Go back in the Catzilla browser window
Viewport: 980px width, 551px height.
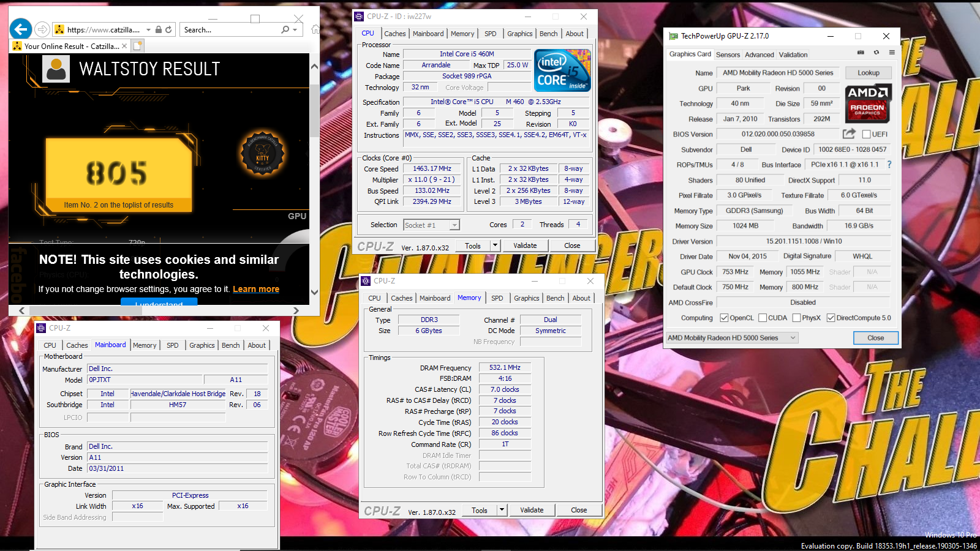[21, 29]
